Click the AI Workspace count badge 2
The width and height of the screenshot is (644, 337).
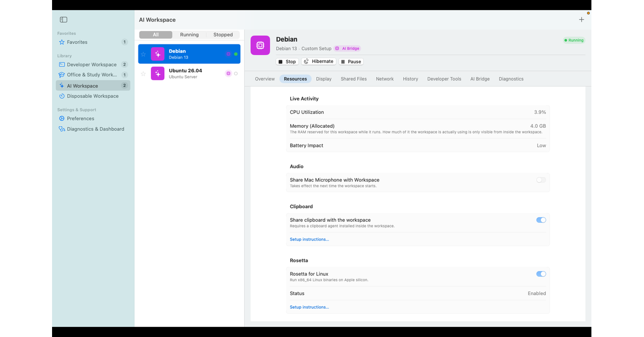coord(125,86)
